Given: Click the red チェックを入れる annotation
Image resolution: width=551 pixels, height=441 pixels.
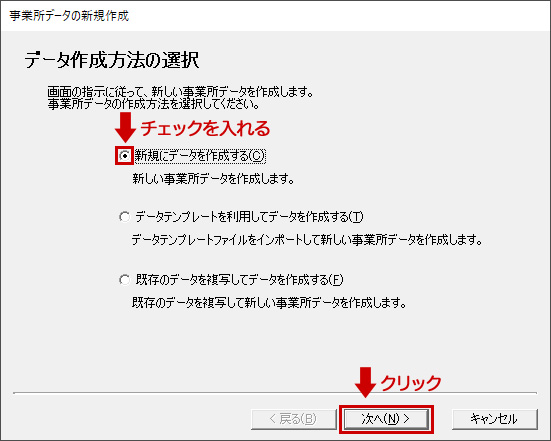Looking at the screenshot, I should (206, 128).
